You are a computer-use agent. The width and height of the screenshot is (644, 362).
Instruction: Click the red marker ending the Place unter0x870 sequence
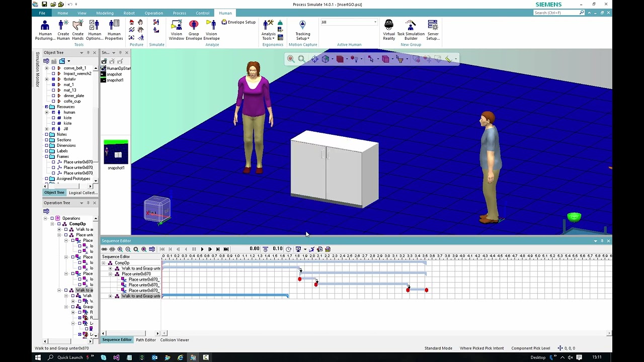(427, 290)
